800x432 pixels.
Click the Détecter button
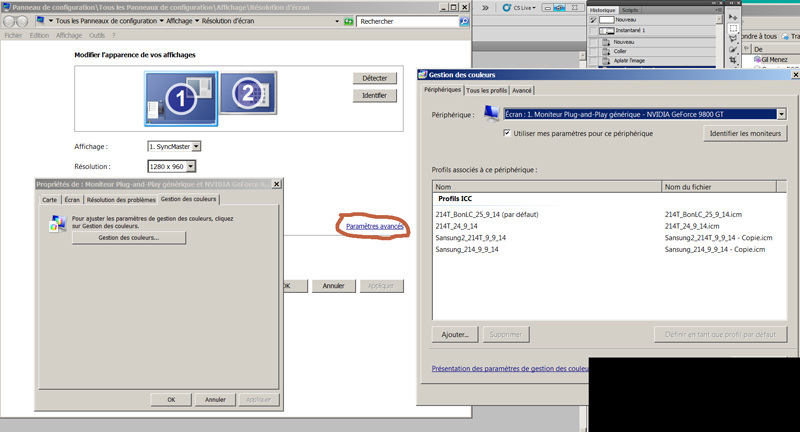[x=374, y=78]
